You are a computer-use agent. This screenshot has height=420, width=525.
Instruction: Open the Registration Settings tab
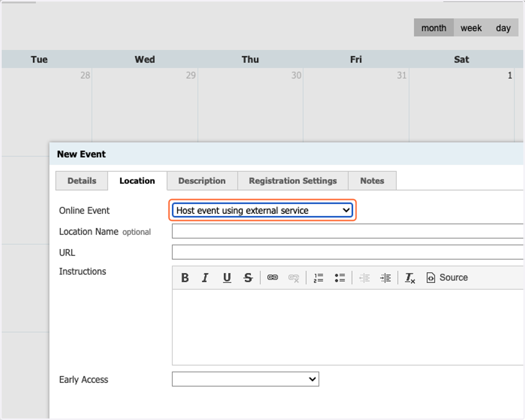pyautogui.click(x=293, y=181)
